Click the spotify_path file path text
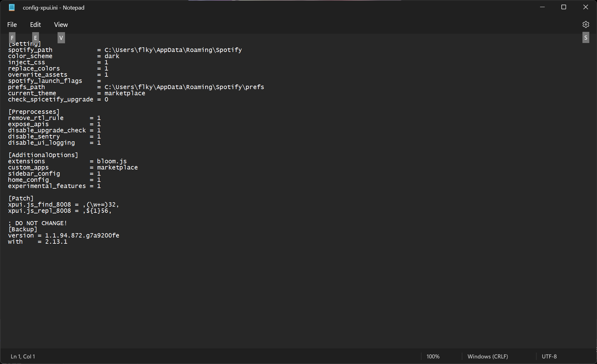Screen dimensions: 597x364 click(x=173, y=50)
